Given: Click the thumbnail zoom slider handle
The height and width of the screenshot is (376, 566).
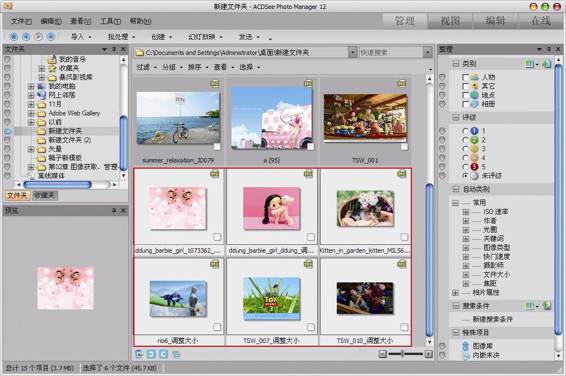Looking at the screenshot, I should click(x=403, y=354).
